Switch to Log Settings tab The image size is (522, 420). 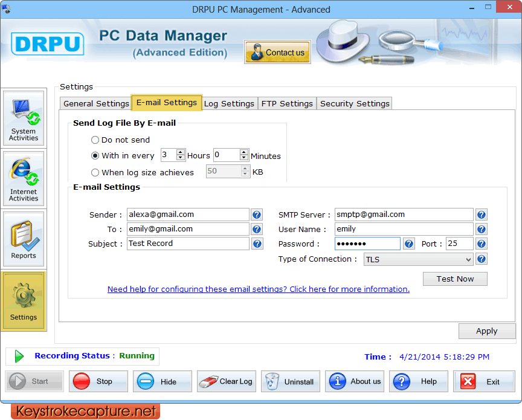click(229, 103)
